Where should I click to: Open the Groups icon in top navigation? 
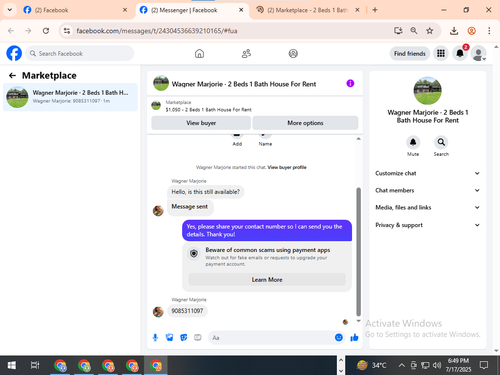pos(293,53)
